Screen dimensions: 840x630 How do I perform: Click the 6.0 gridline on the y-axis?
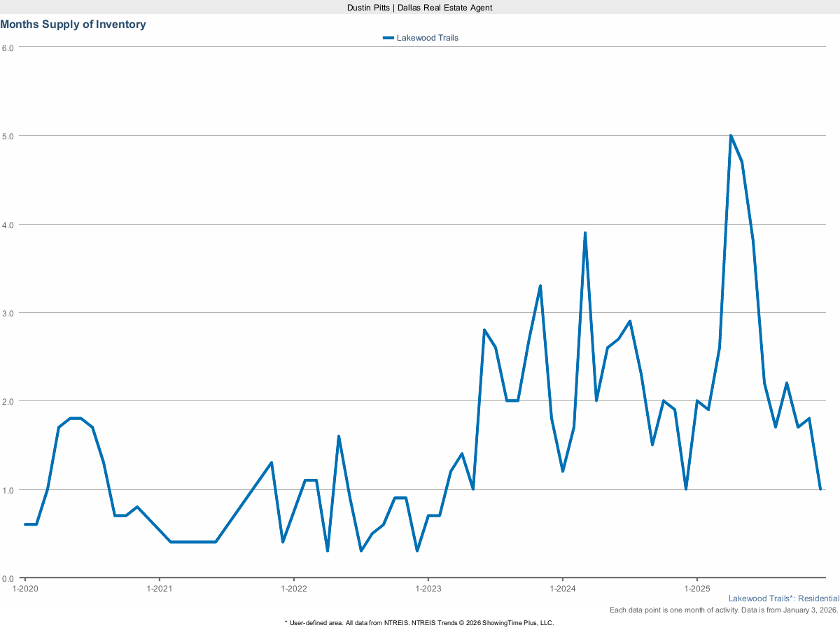(x=420, y=48)
